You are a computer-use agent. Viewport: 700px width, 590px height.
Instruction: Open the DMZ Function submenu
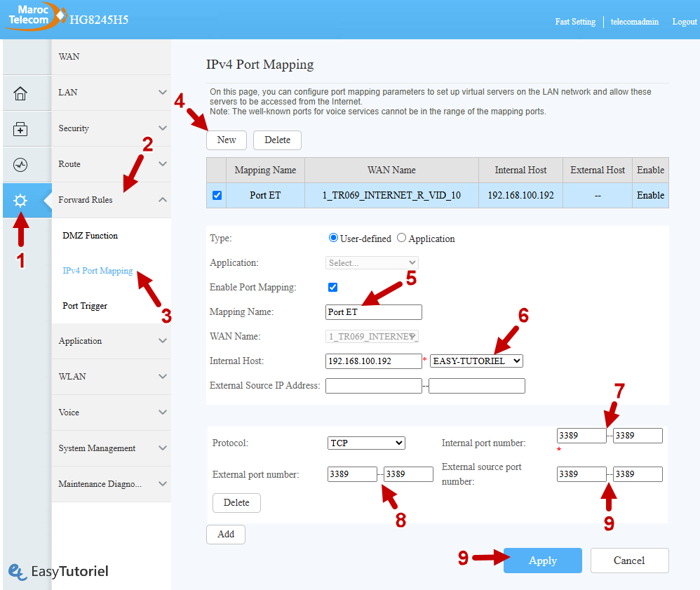pos(90,236)
